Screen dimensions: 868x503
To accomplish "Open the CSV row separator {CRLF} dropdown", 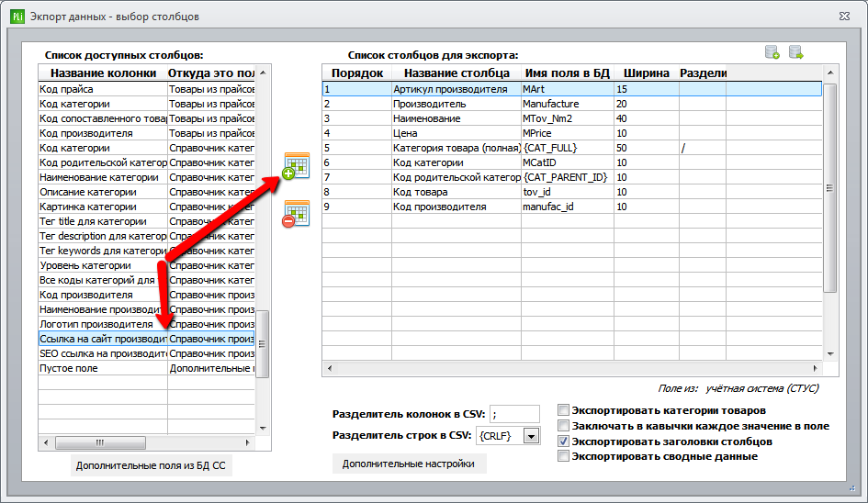I will [x=532, y=436].
